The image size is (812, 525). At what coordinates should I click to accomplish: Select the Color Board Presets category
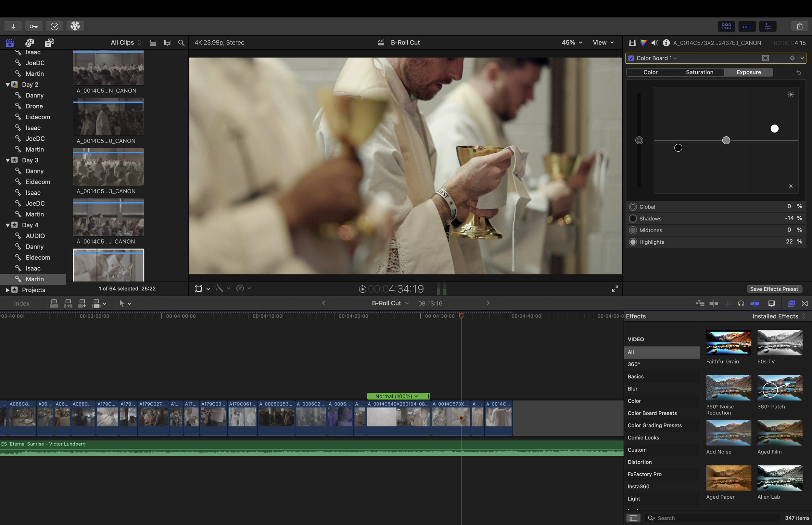coord(652,413)
